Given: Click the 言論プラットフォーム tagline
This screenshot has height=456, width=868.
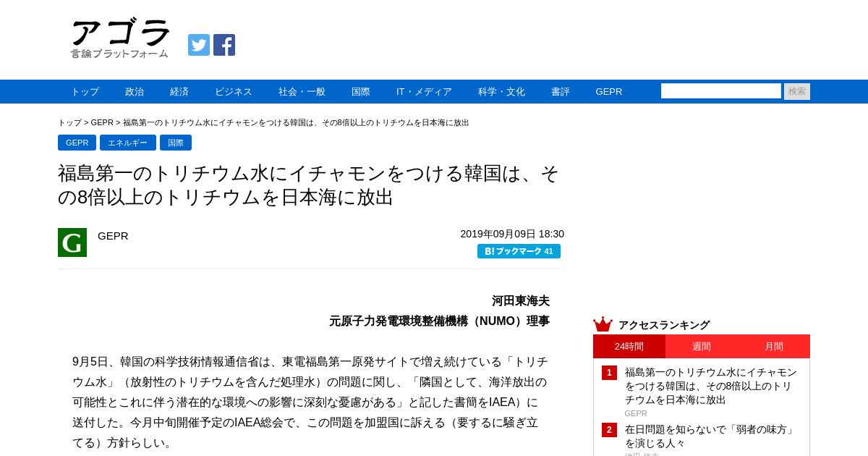Looking at the screenshot, I should click(119, 54).
